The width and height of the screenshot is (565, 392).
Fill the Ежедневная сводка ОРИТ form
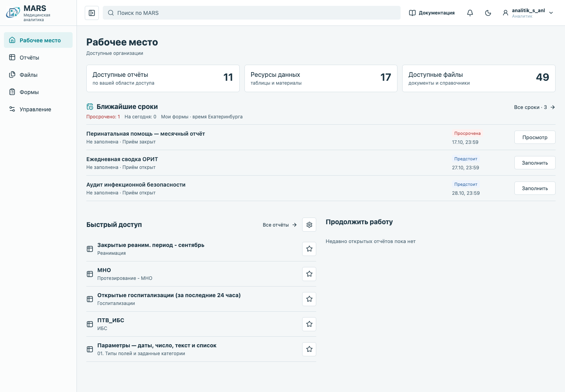pyautogui.click(x=535, y=163)
